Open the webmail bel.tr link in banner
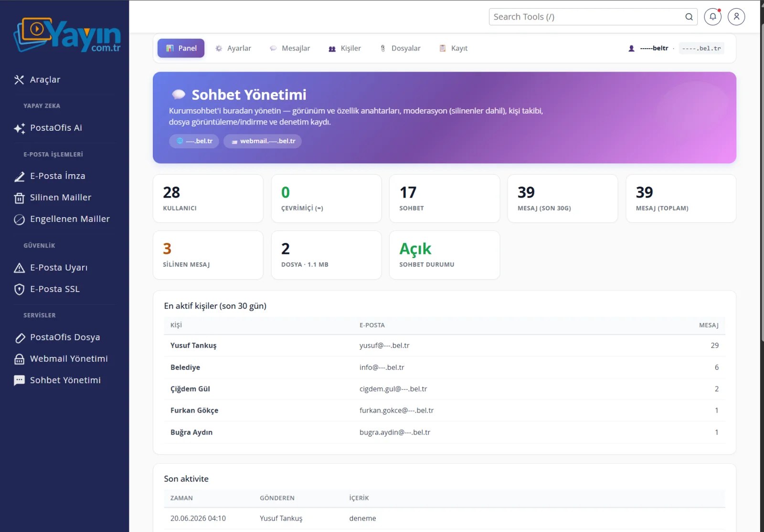This screenshot has width=764, height=532. [x=263, y=141]
